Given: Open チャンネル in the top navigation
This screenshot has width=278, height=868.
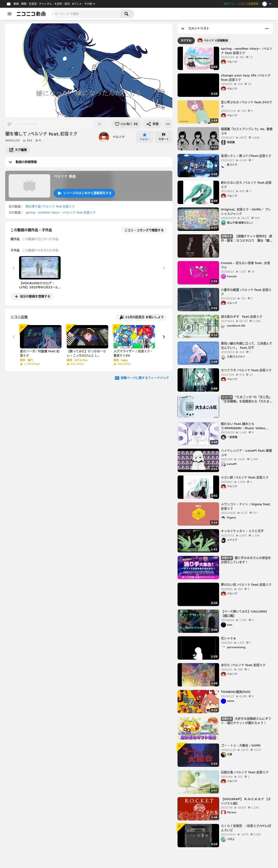Looking at the screenshot, I should point(45,4).
